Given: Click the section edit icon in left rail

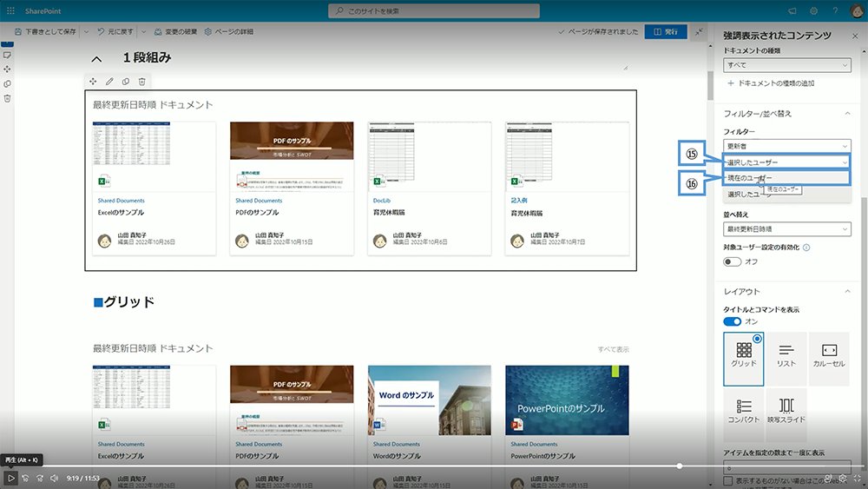Looking at the screenshot, I should coord(7,56).
